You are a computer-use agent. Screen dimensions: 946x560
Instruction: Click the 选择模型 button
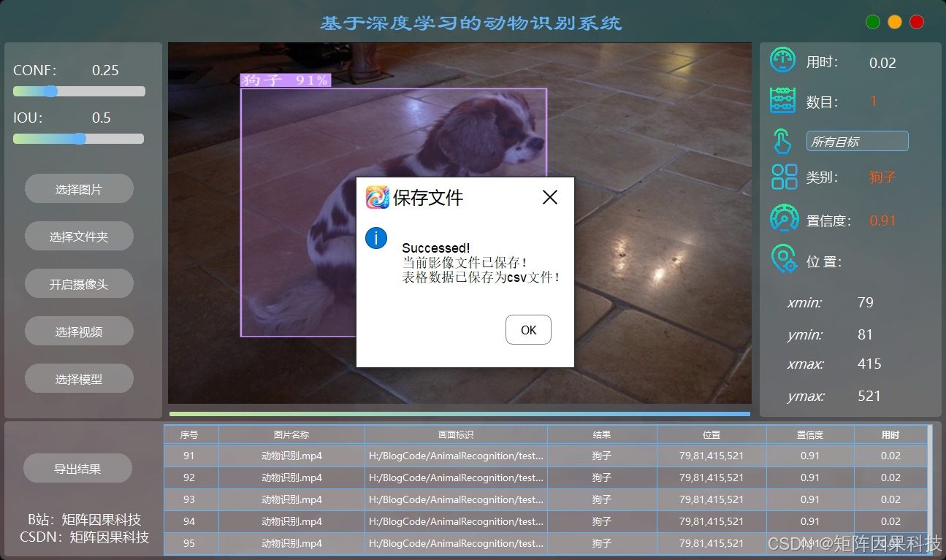(79, 379)
